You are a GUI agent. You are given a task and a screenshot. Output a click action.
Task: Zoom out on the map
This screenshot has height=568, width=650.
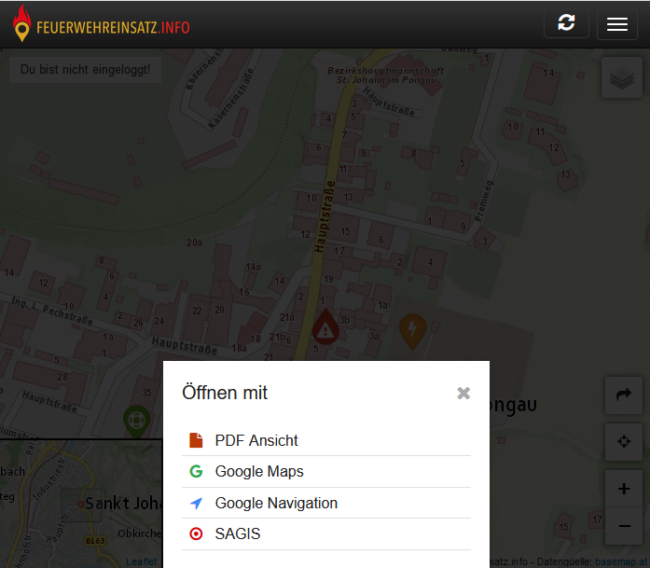pos(623,525)
